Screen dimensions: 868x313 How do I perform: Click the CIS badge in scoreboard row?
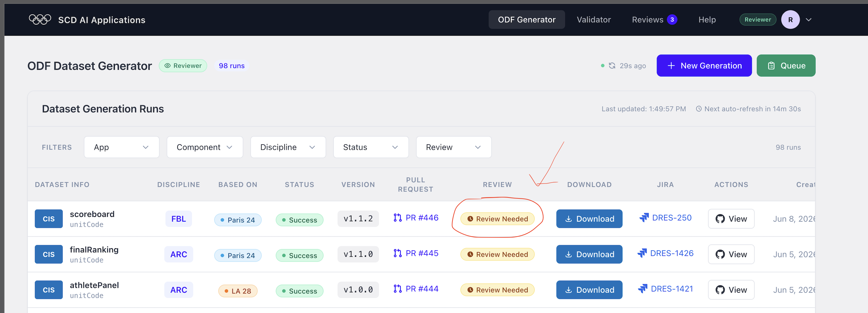pyautogui.click(x=49, y=219)
